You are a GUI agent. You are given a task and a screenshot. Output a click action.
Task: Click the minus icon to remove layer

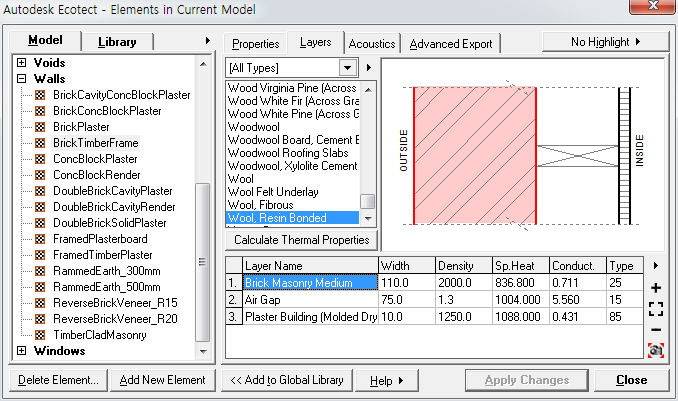click(656, 329)
